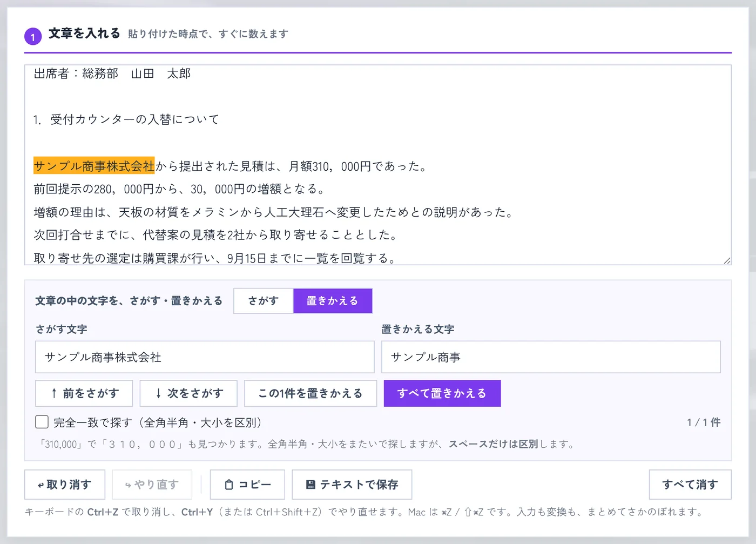This screenshot has height=544, width=756.
Task: Click the line starting 前回提示の280,000円
Action: tap(180, 189)
